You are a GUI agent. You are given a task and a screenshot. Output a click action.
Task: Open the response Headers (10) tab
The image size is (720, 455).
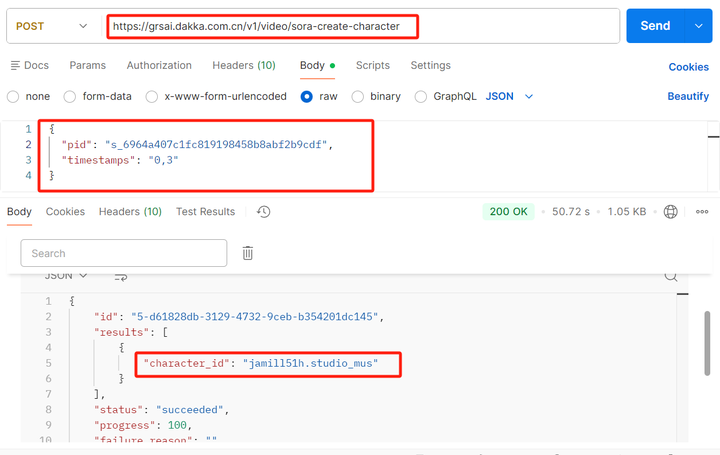point(130,212)
